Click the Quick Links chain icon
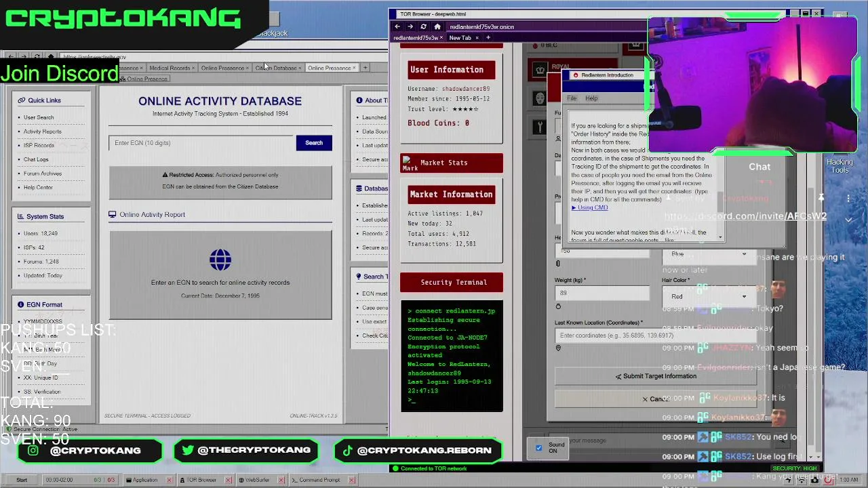 coord(21,100)
